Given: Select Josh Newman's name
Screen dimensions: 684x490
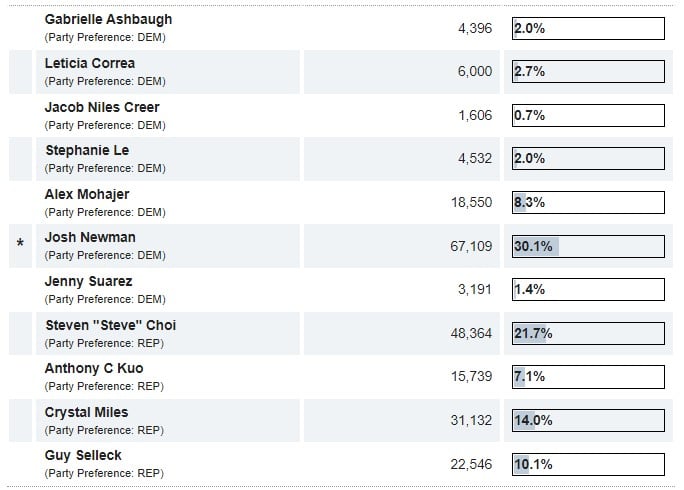Looking at the screenshot, I should click(90, 237).
